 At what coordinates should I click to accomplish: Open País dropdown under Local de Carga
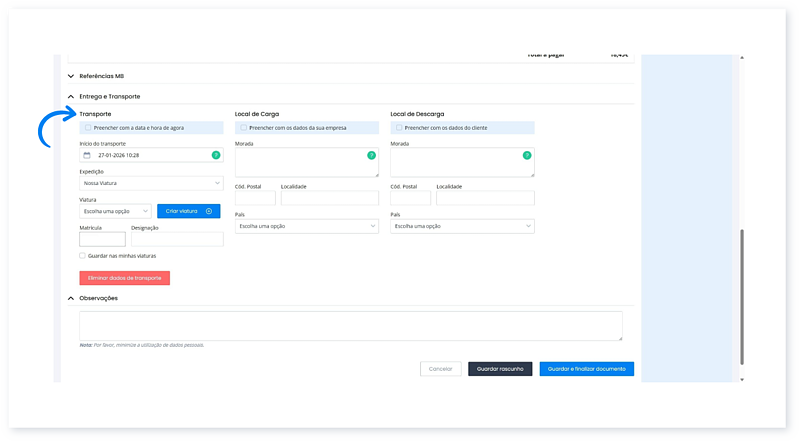306,226
